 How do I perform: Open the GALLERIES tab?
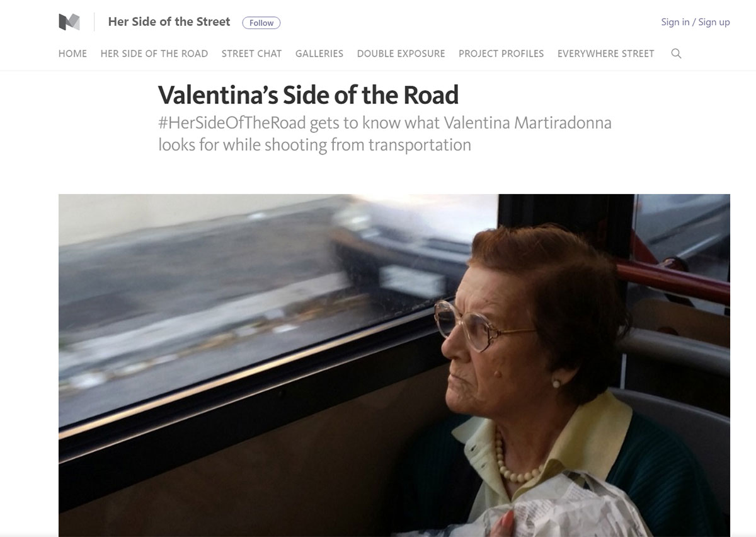point(319,54)
